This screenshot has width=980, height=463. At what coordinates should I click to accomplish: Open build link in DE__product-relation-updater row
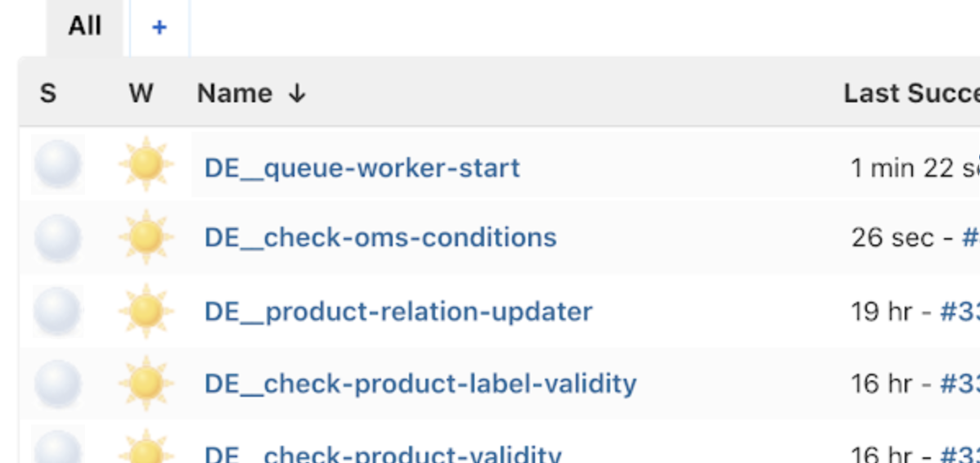click(x=960, y=311)
